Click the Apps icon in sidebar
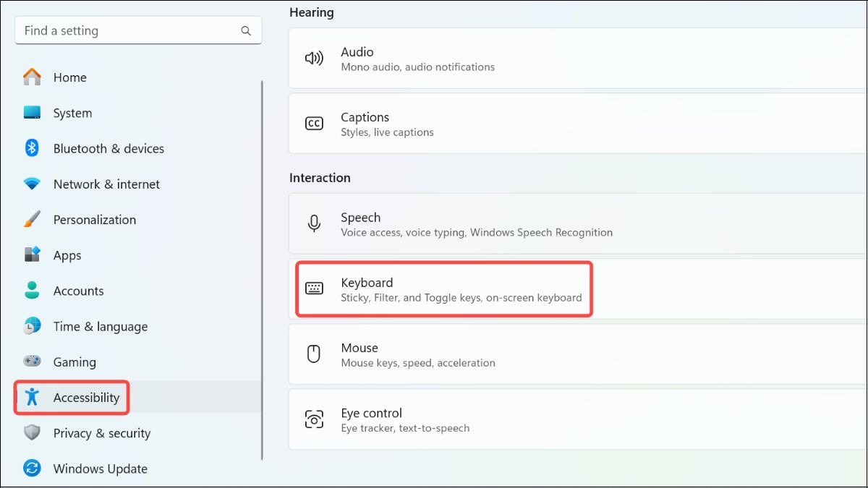 tap(32, 255)
